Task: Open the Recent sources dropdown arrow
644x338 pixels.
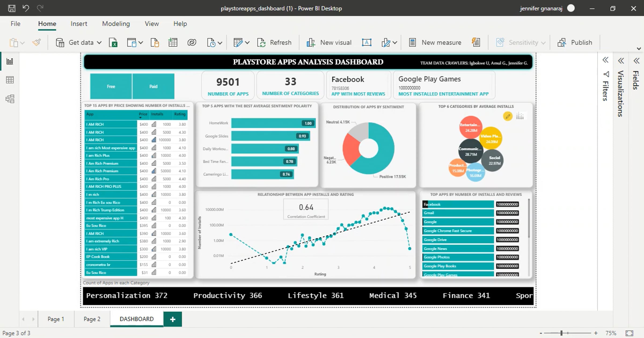Action: tap(220, 43)
